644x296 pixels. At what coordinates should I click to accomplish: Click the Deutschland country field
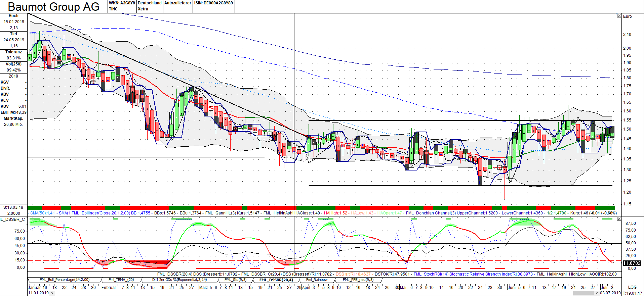[150, 3]
